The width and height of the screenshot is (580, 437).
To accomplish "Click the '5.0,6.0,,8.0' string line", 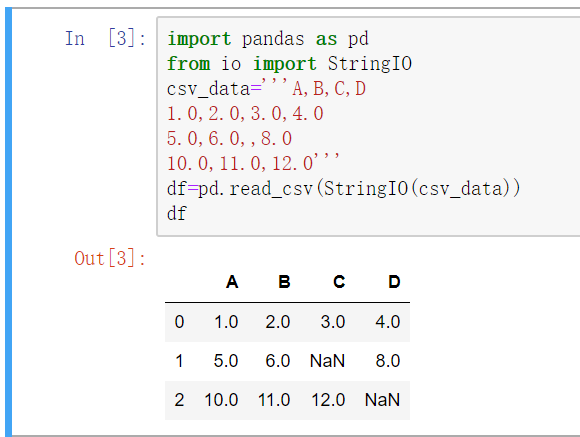I will tap(229, 139).
